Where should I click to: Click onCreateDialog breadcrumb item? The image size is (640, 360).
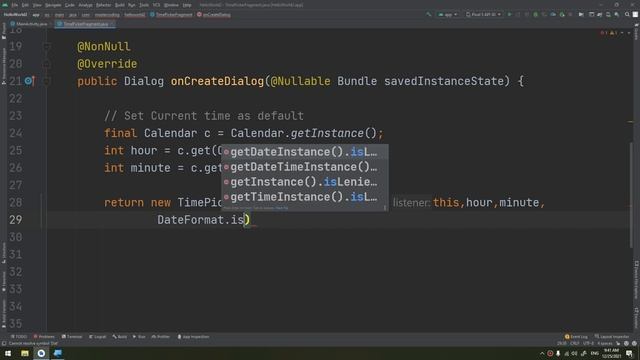(x=213, y=15)
